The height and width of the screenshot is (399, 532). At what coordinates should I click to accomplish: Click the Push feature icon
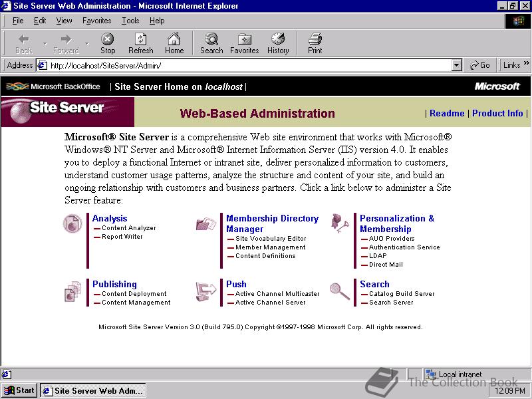(206, 291)
